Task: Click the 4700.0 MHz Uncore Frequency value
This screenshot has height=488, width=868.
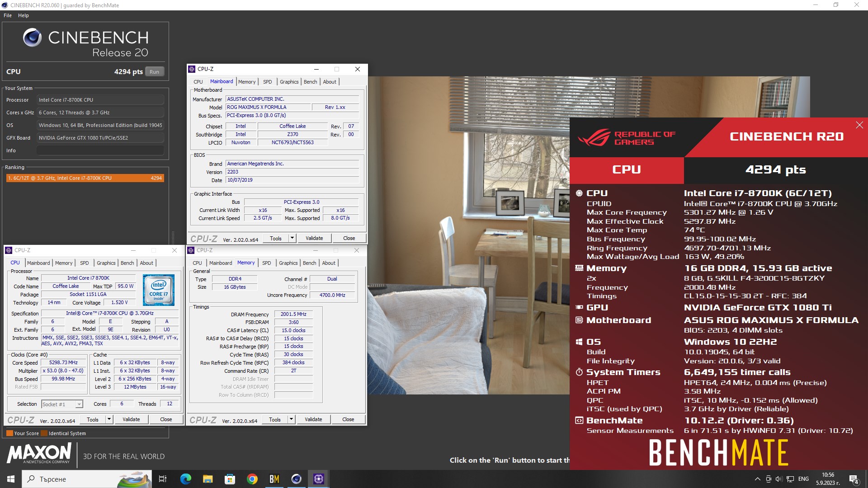Action: [x=332, y=295]
